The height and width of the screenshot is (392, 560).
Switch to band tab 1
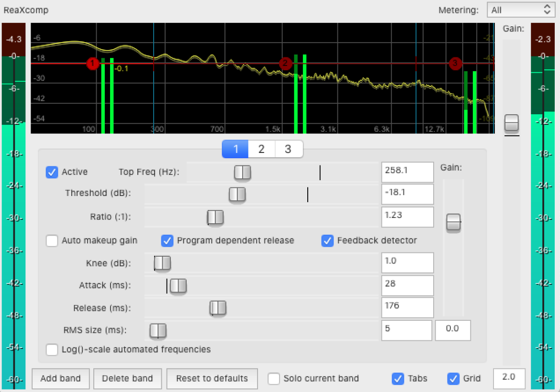[x=235, y=149]
